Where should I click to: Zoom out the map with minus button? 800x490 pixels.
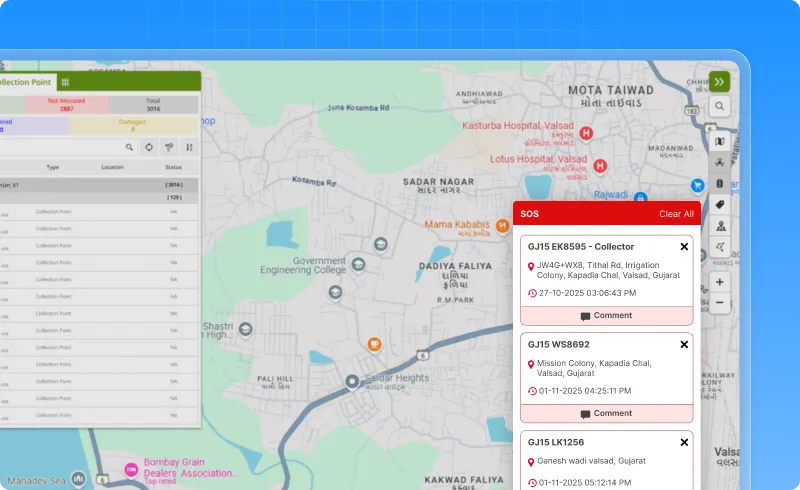tap(720, 301)
